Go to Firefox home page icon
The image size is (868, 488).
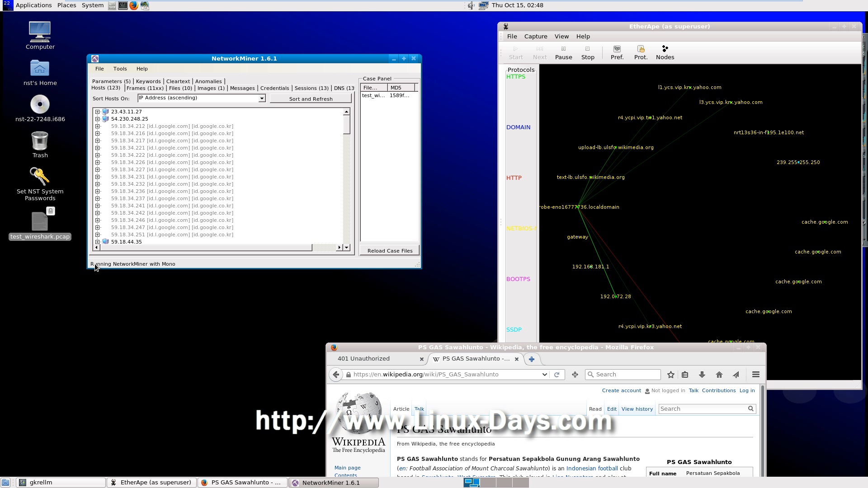(x=719, y=375)
